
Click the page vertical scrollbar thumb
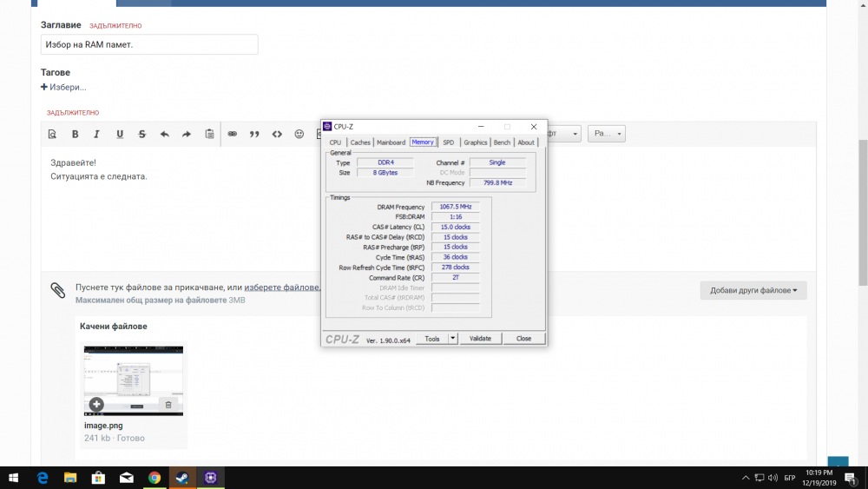[x=863, y=212]
